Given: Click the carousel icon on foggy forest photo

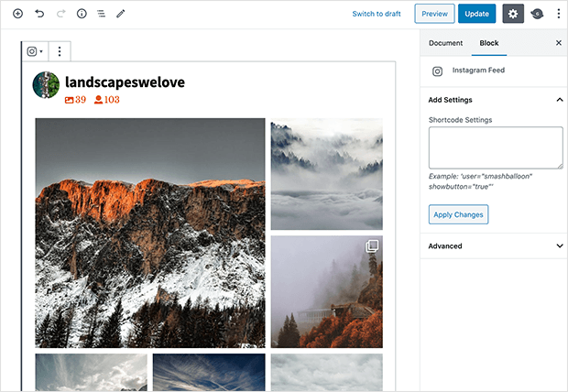Looking at the screenshot, I should tap(372, 246).
